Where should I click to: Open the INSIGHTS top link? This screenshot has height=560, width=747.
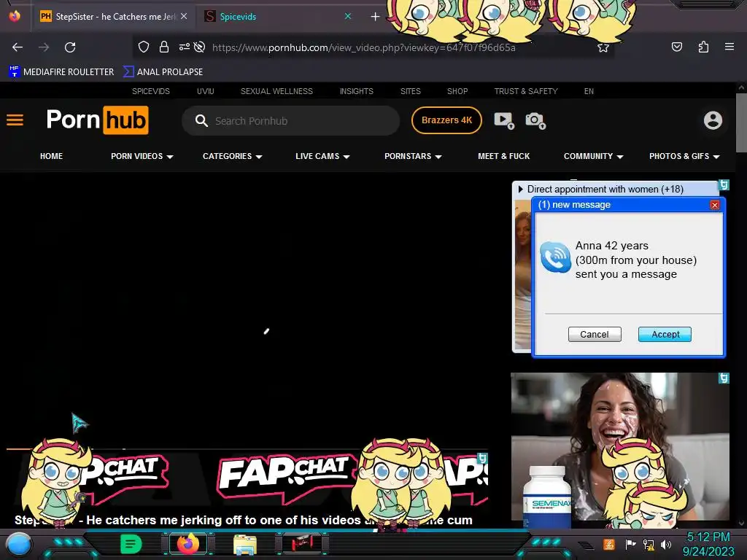pyautogui.click(x=356, y=91)
